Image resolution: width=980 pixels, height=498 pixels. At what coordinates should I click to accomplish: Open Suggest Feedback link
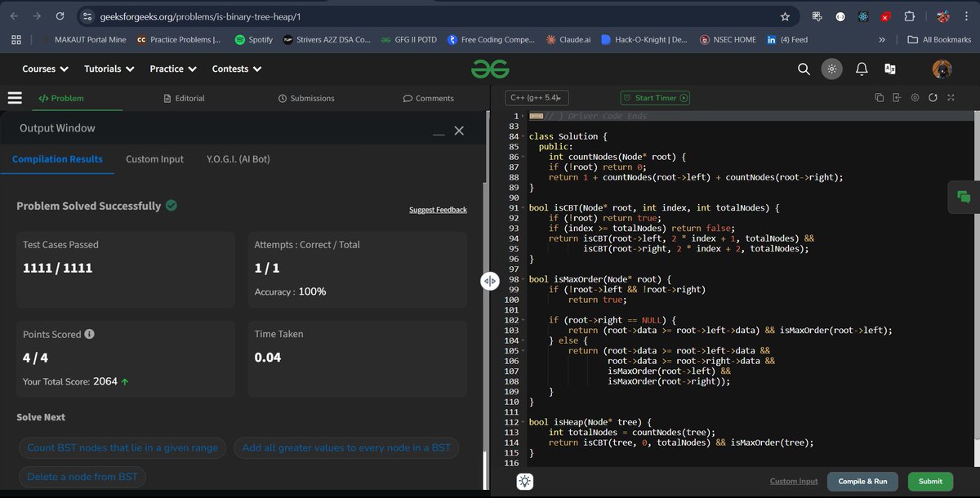pos(438,209)
